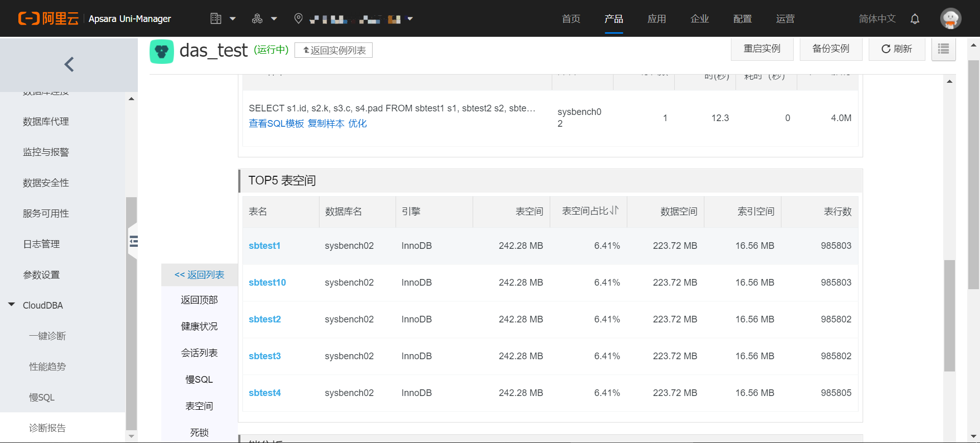
Task: Jump to 慢SQL section in report nav
Action: point(200,380)
